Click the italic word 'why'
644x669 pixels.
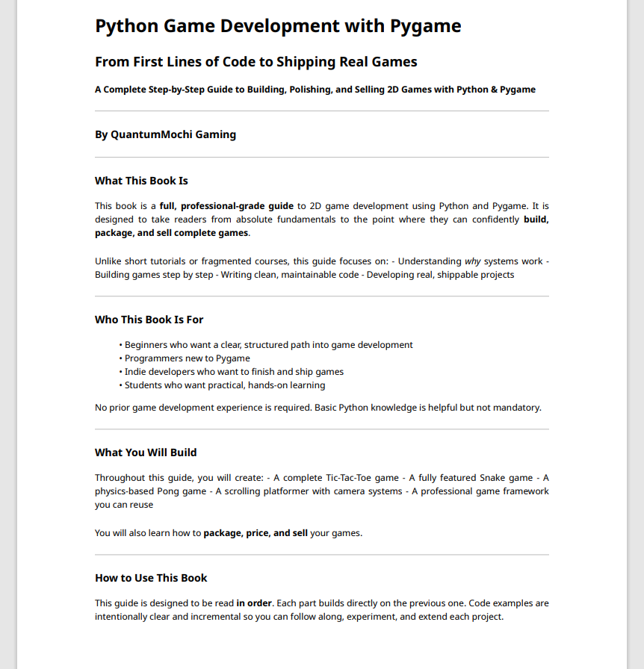tap(472, 261)
